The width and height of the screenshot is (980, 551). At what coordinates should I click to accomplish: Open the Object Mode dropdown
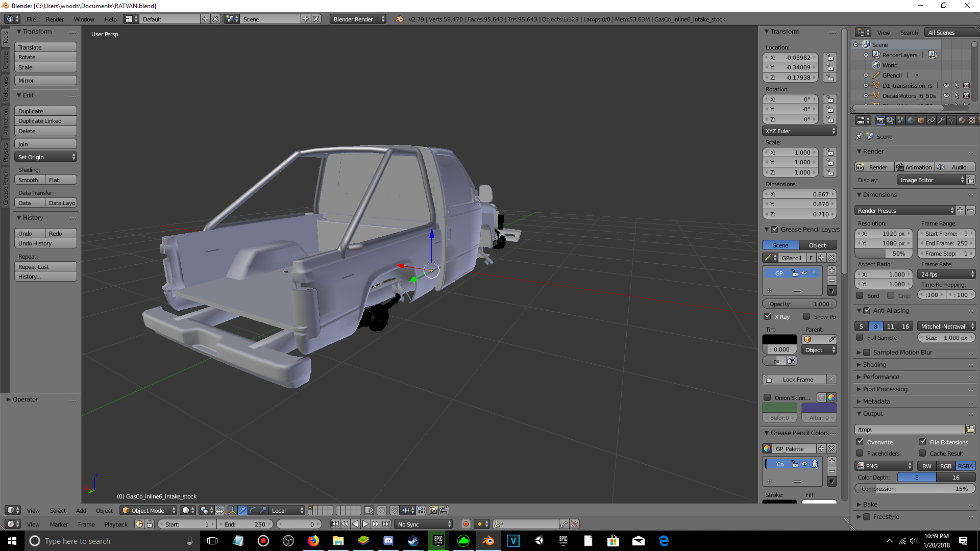click(149, 510)
